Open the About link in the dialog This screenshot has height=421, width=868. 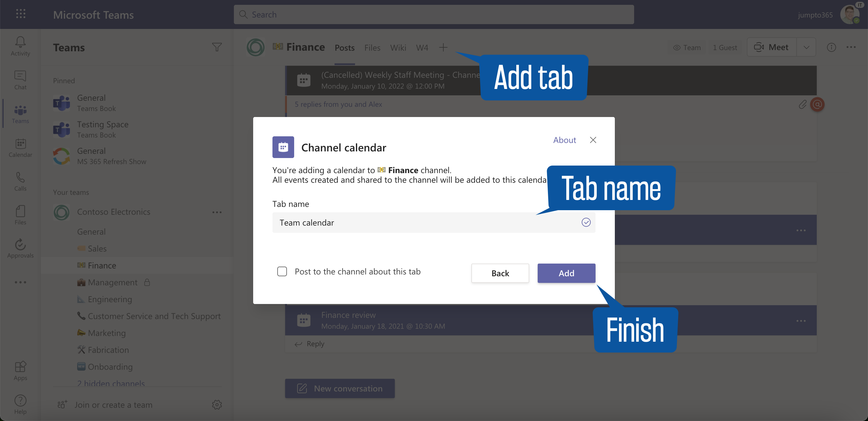point(564,140)
